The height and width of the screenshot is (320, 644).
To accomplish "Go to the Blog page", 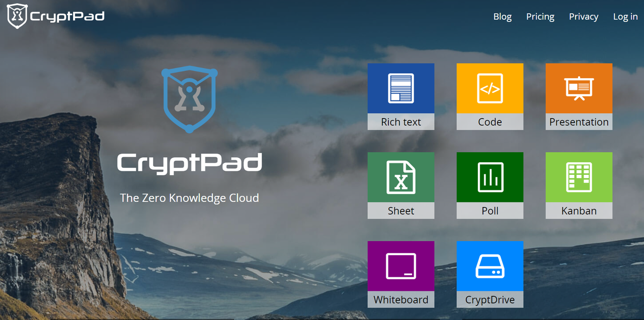I will 502,17.
